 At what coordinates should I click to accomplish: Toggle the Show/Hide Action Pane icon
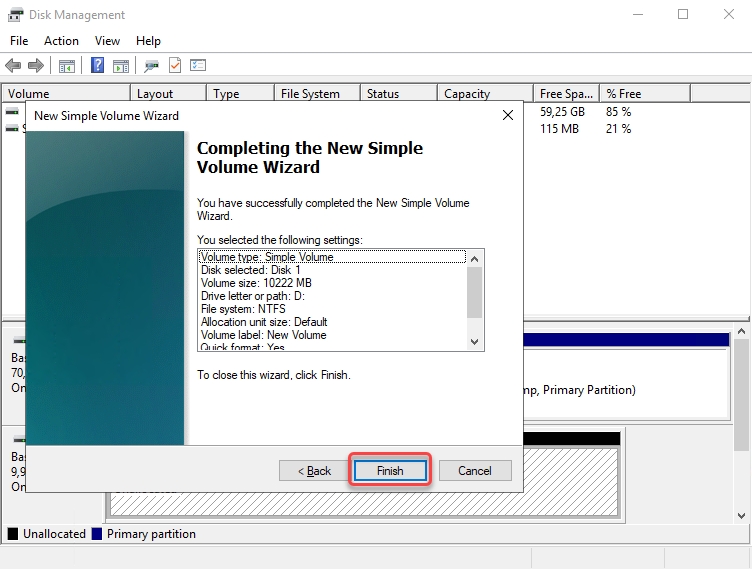(x=121, y=66)
